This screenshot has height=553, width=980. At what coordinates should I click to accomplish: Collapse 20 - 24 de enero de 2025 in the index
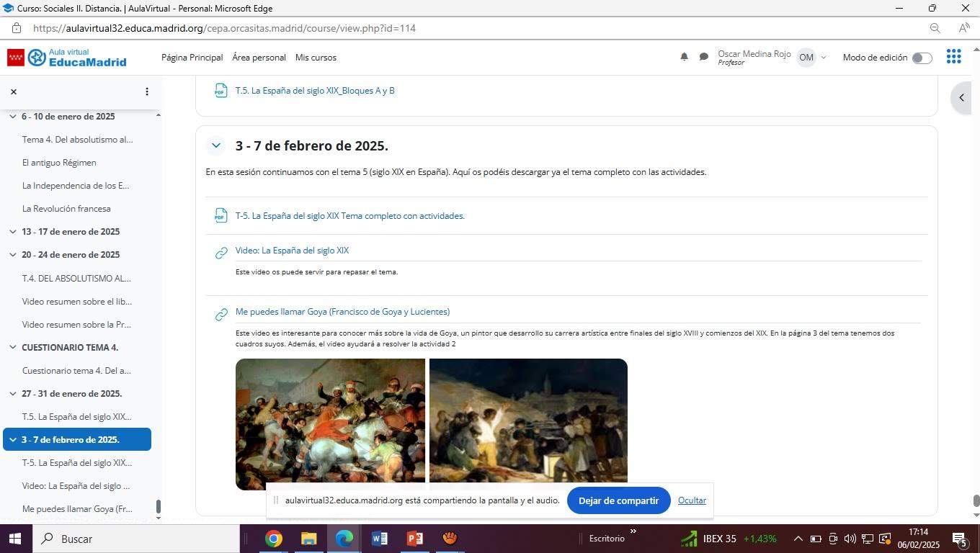coord(13,255)
